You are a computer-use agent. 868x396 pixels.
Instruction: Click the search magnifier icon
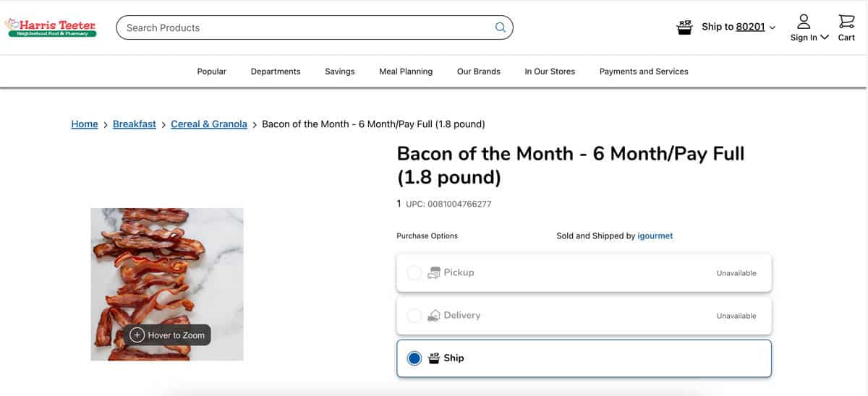[x=500, y=27]
